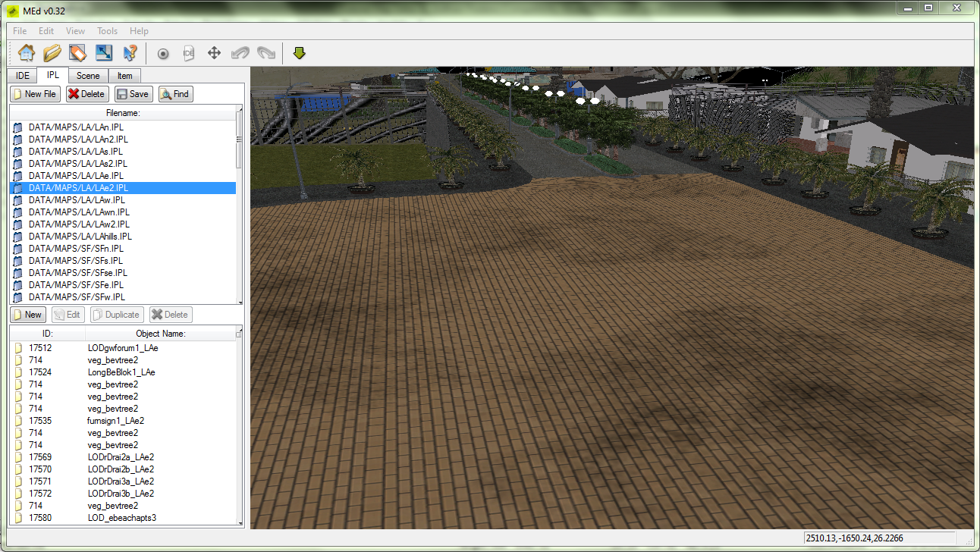
Task: Select LODrDrai2b_LAe2 object row
Action: 123,469
